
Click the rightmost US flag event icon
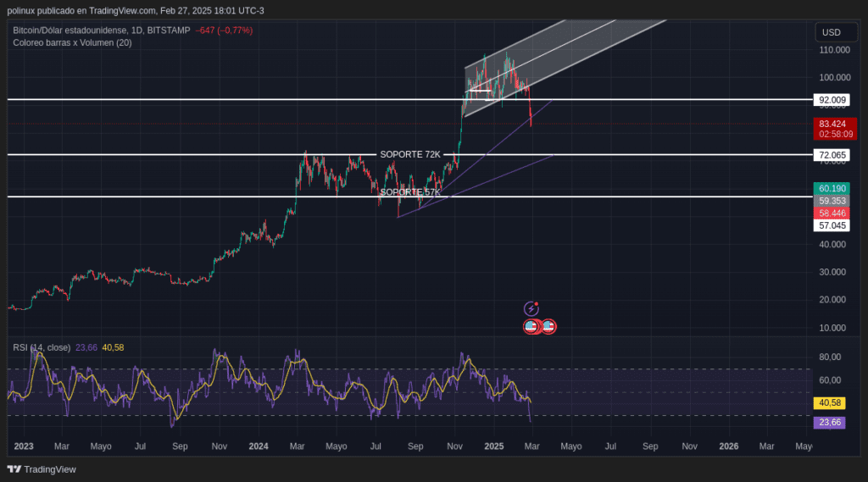click(x=548, y=326)
